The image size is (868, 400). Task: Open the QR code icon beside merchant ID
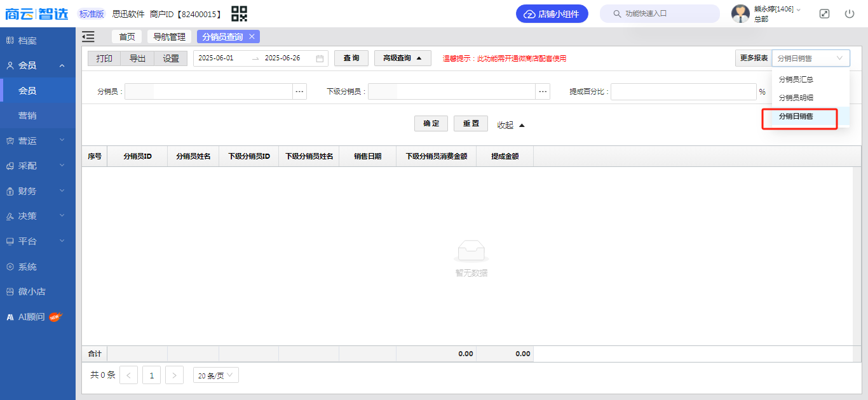point(239,13)
